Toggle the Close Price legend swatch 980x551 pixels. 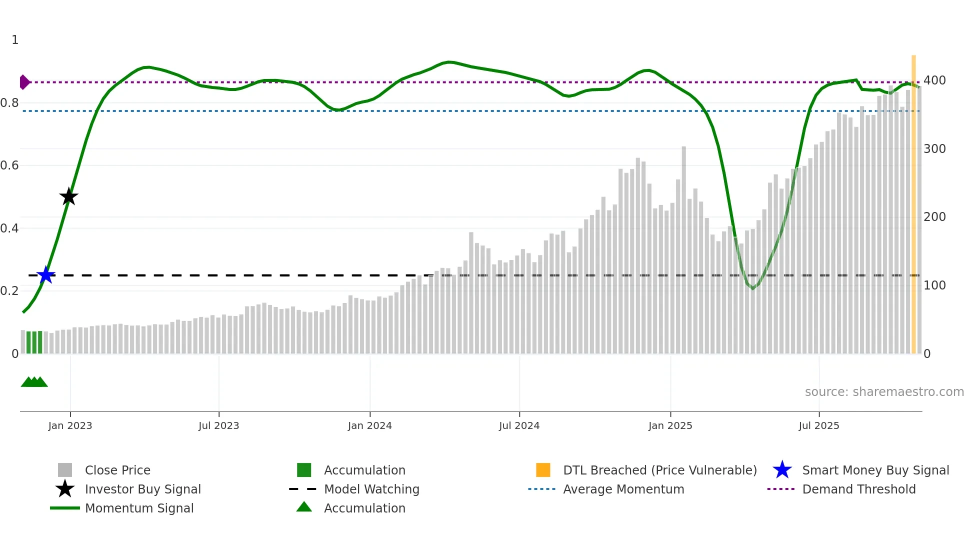pyautogui.click(x=65, y=470)
